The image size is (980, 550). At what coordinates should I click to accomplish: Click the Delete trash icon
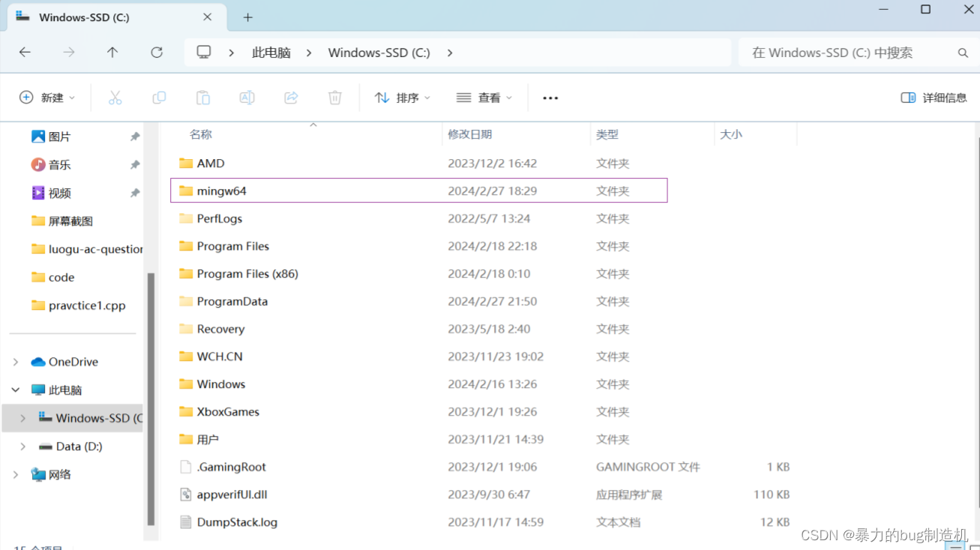[x=335, y=98]
